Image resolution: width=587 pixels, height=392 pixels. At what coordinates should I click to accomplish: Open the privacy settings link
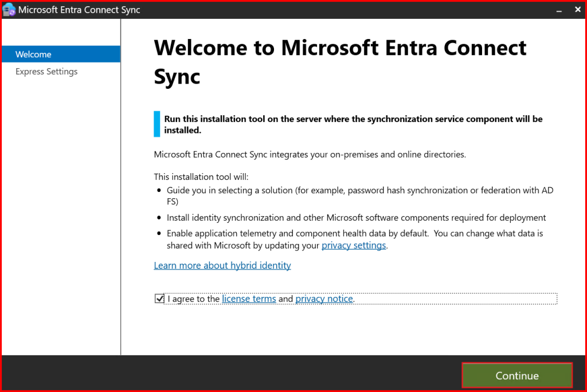[354, 245]
